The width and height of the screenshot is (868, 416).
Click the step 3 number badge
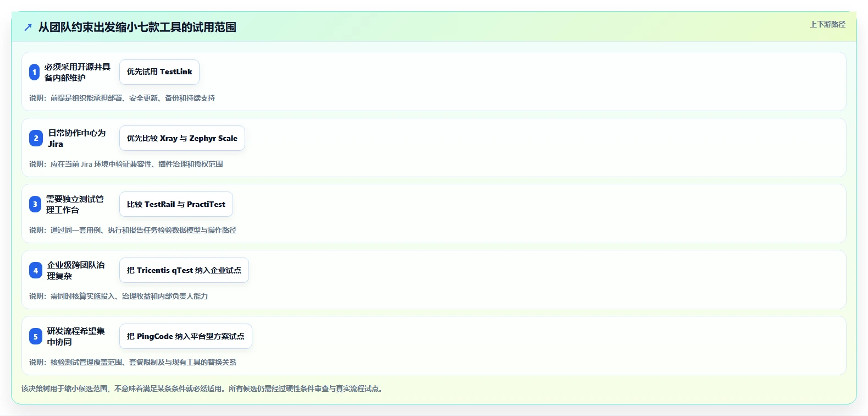35,204
